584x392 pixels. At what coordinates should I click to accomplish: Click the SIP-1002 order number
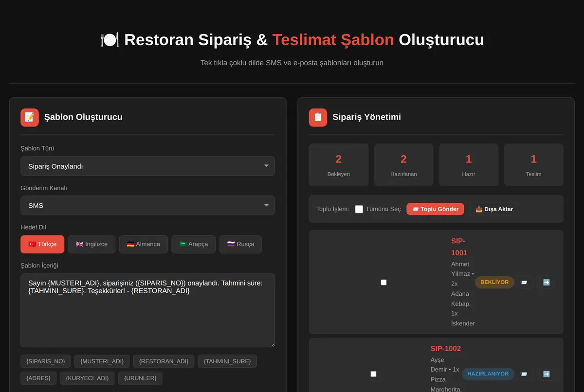[x=446, y=349]
